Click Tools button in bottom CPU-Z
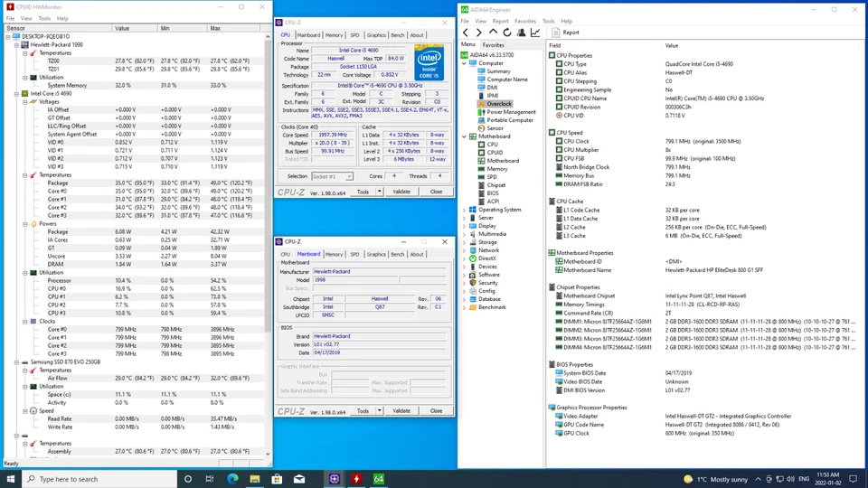This screenshot has width=868, height=488. [x=363, y=411]
